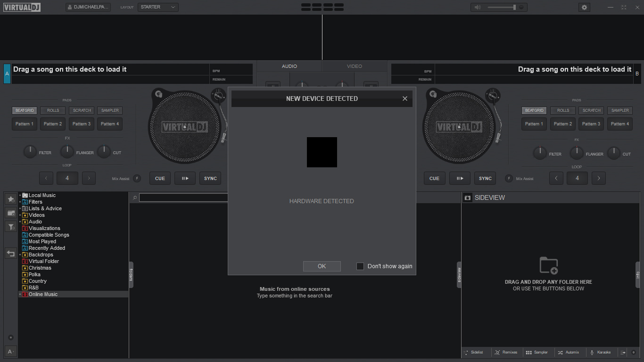Image resolution: width=644 pixels, height=362 pixels.
Task: Close the New Device Detected dialog
Action: coord(405,99)
